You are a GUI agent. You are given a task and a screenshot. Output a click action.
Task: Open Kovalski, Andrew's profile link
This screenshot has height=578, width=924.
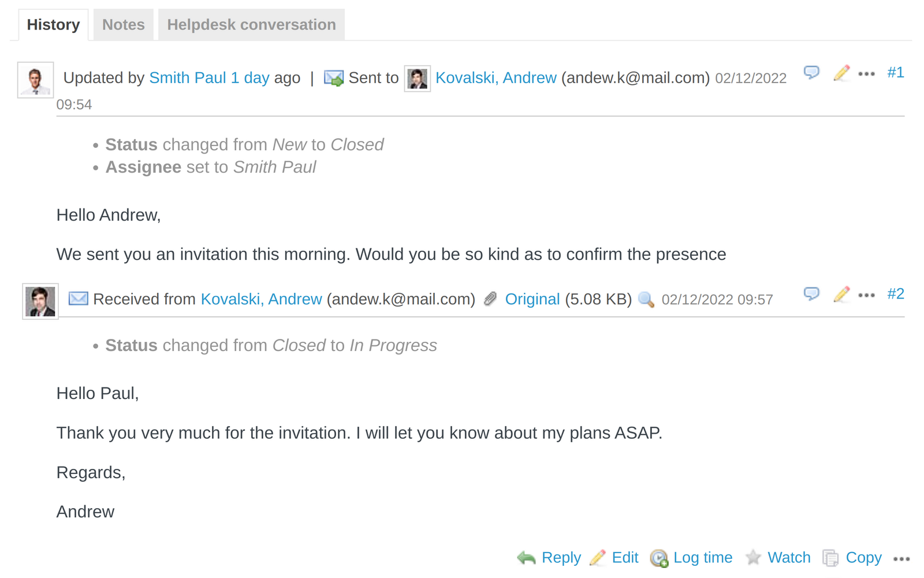(x=495, y=77)
